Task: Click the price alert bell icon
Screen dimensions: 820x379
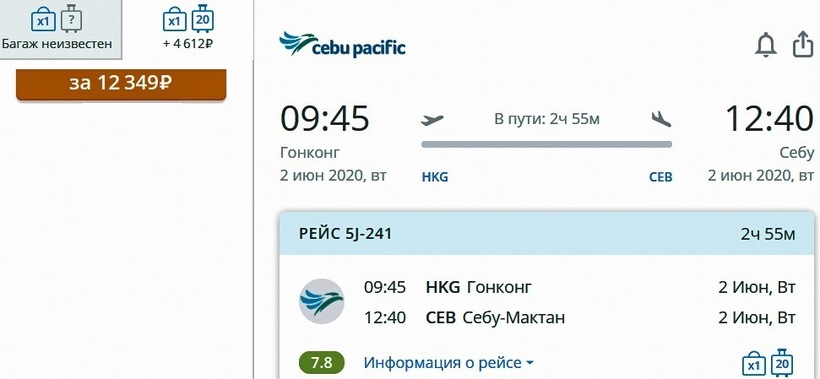Action: point(766,44)
